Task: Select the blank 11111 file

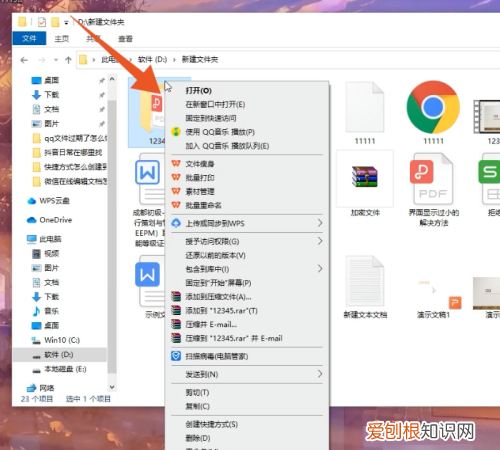Action: [x=365, y=113]
